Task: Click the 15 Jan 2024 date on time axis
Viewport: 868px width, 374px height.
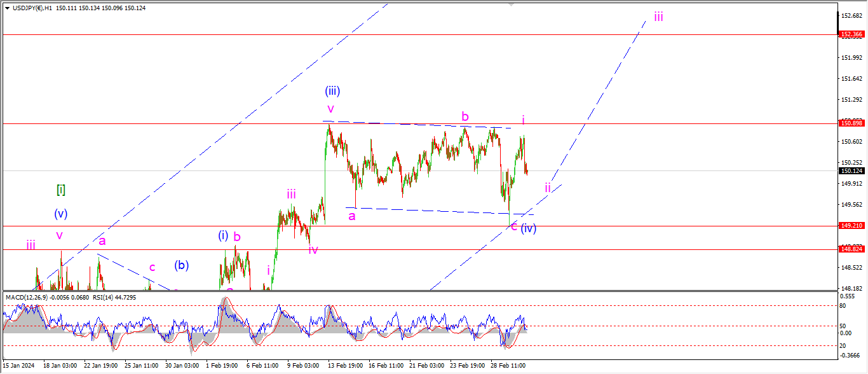Action: click(x=19, y=366)
